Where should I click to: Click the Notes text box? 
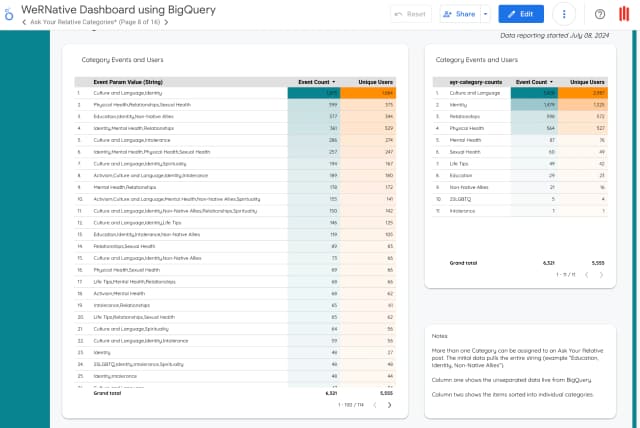(520, 371)
